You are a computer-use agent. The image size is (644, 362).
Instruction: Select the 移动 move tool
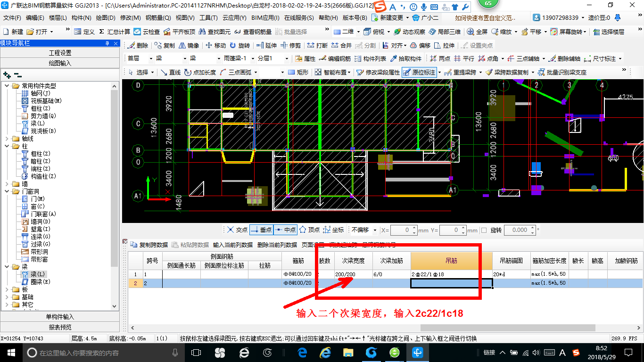coord(216,45)
